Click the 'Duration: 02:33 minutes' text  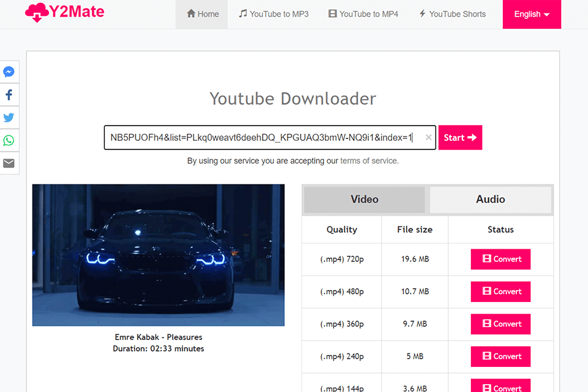[158, 349]
